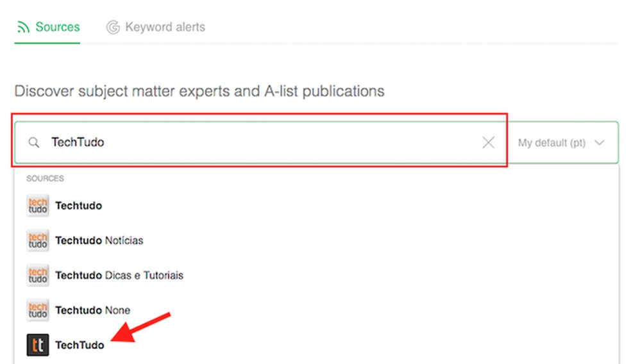Select the 'Techtudo None' suggestion
The width and height of the screenshot is (631, 364).
pyautogui.click(x=93, y=310)
